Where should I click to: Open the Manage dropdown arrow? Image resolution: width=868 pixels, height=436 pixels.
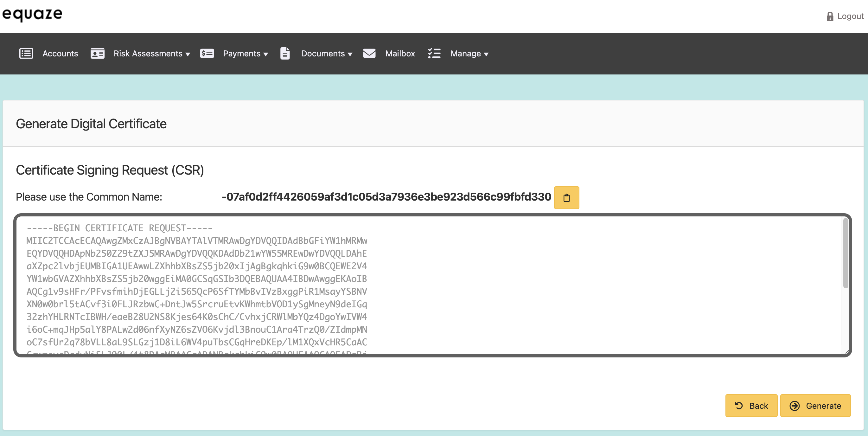(x=486, y=54)
